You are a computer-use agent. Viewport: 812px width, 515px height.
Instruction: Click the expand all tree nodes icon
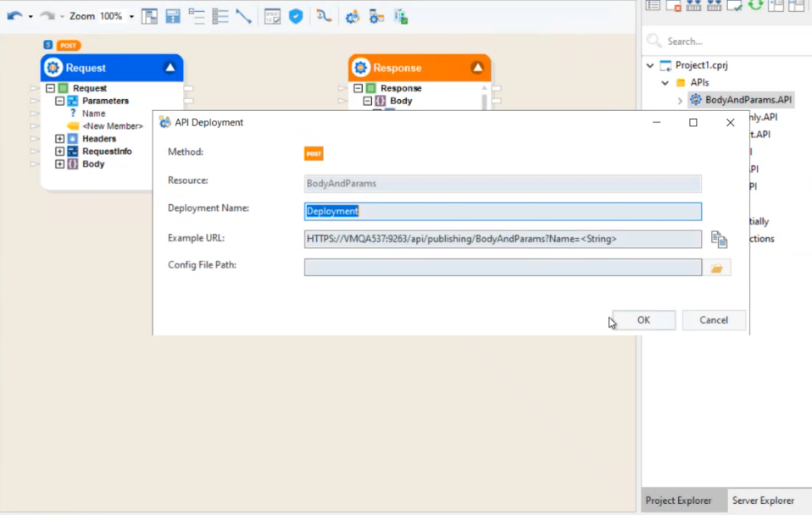(220, 16)
